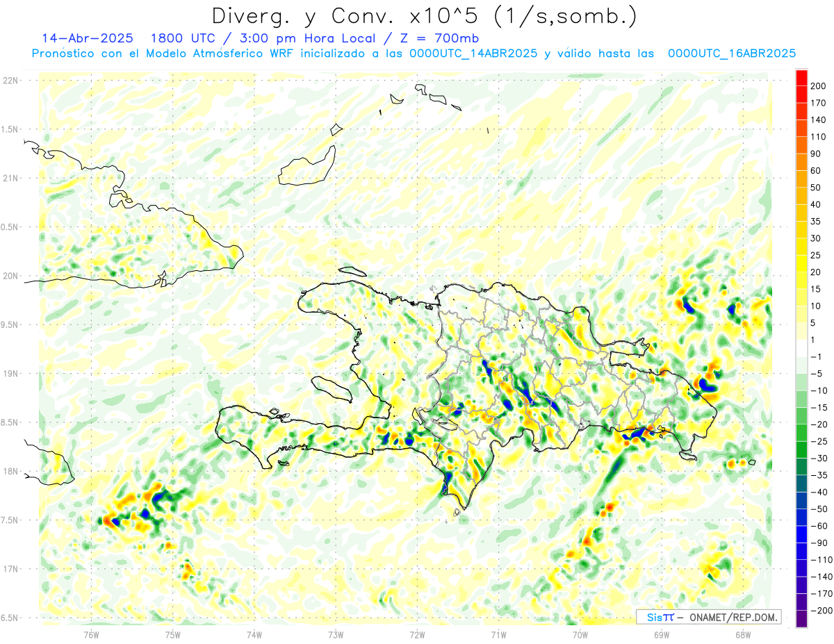Click the "-1" color bar value
Viewport: 834px width, 644px height.
816,357
